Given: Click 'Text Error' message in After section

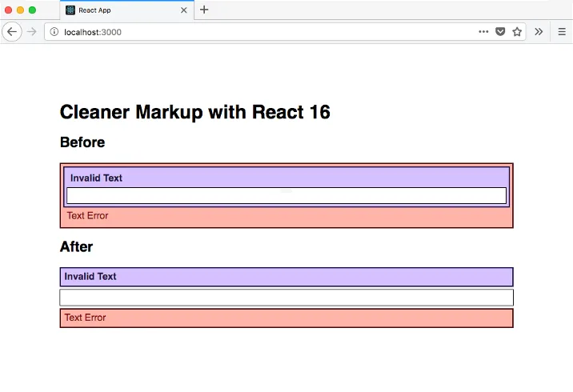Looking at the screenshot, I should [85, 318].
